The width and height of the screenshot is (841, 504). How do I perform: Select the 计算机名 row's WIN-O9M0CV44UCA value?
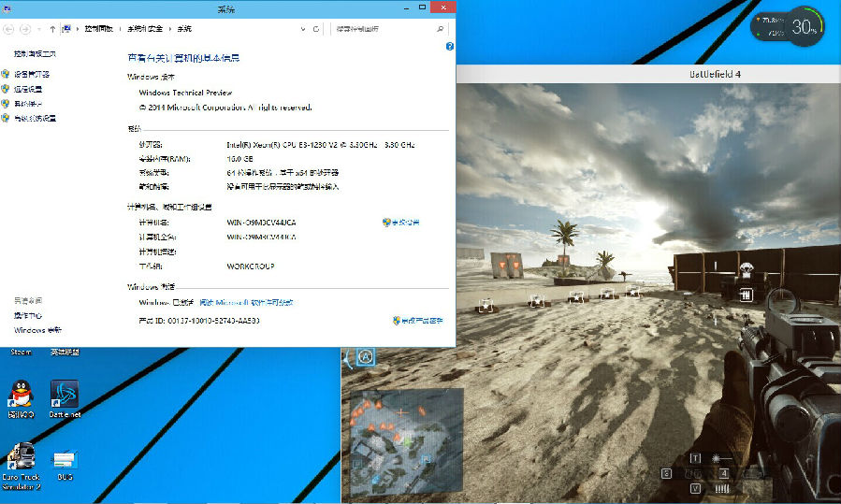pos(261,222)
